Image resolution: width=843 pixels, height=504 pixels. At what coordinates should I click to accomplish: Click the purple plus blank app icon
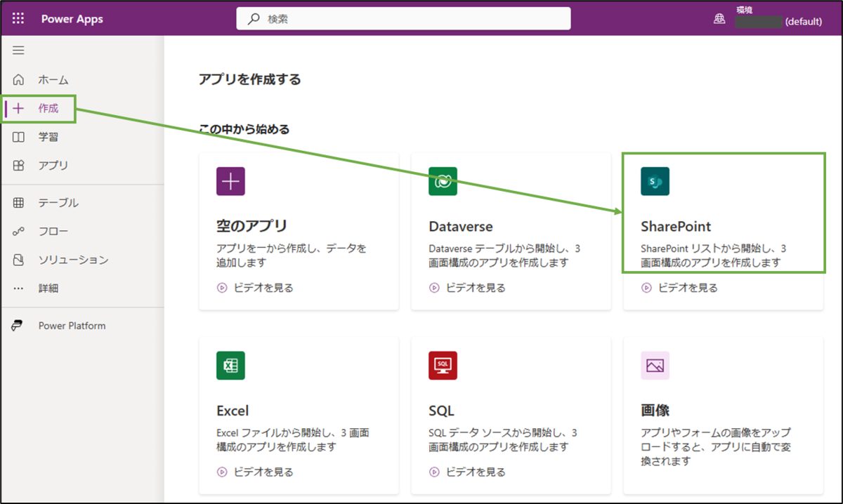click(230, 181)
